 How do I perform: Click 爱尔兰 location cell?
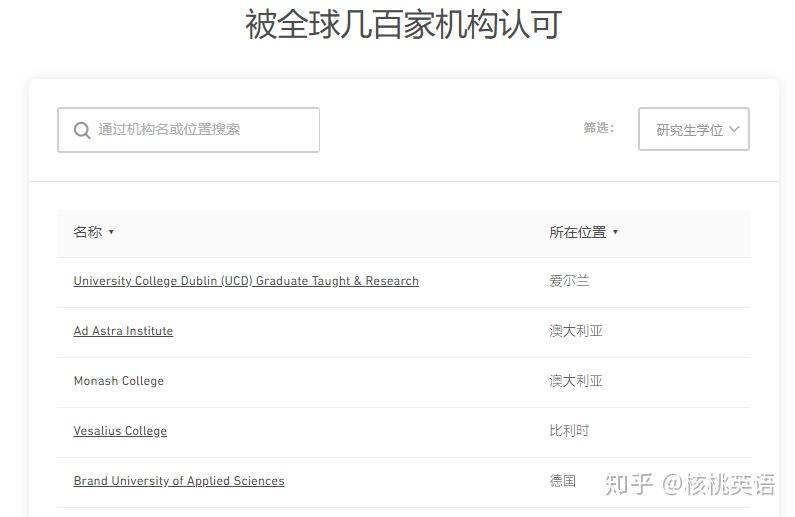(569, 281)
